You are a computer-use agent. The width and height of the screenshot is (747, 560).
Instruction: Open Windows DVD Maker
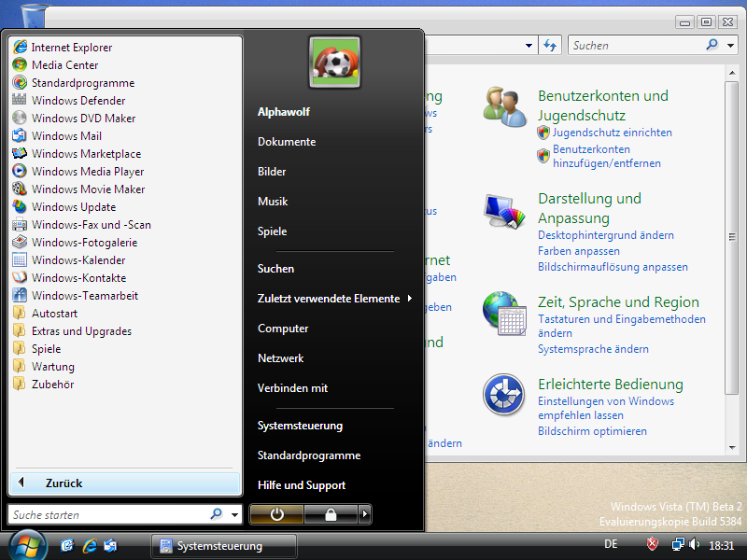point(83,119)
